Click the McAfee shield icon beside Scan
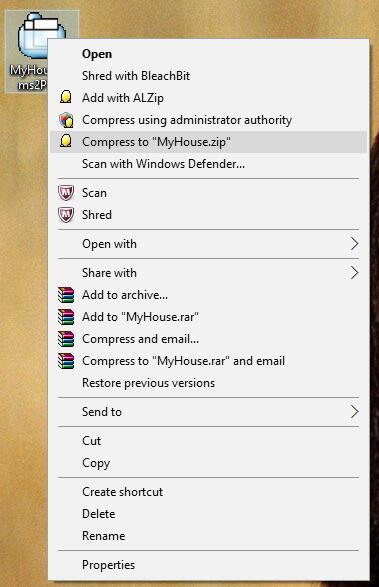This screenshot has height=587, width=379. (x=66, y=193)
